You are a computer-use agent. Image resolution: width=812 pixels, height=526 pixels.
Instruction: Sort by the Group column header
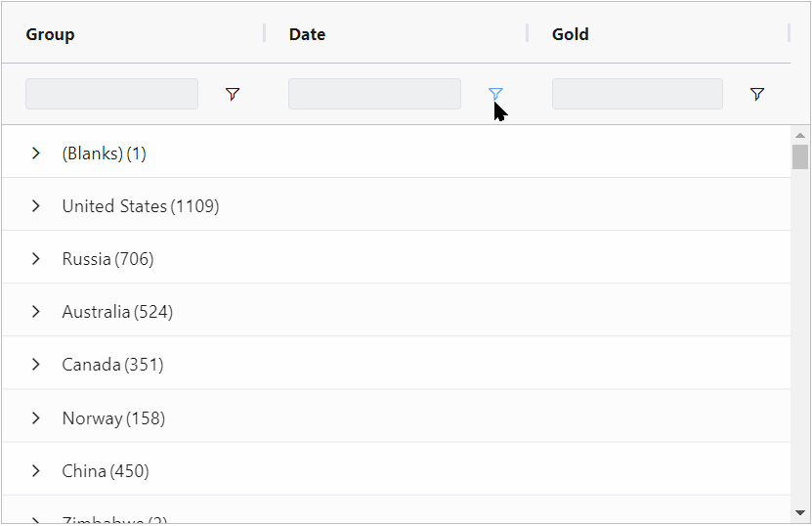point(51,34)
